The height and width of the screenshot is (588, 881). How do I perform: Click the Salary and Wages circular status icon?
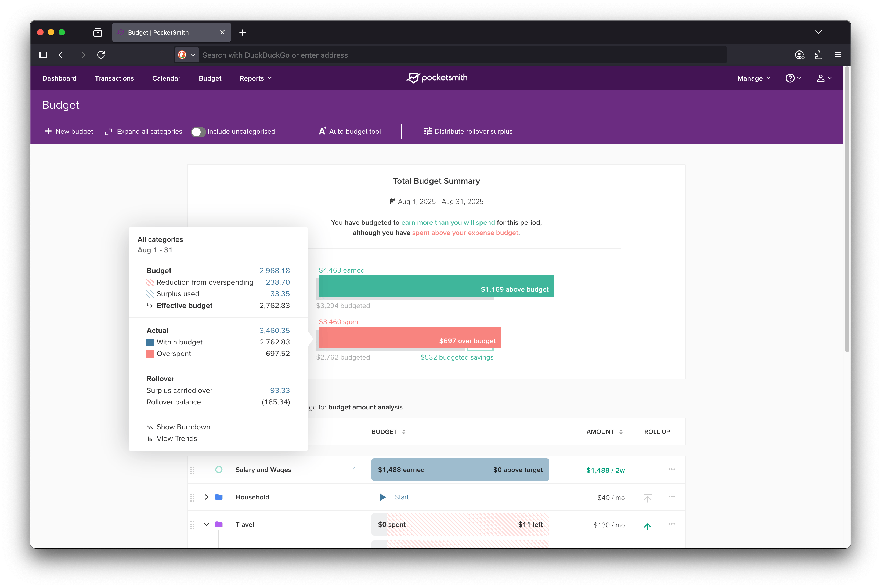[x=219, y=470]
